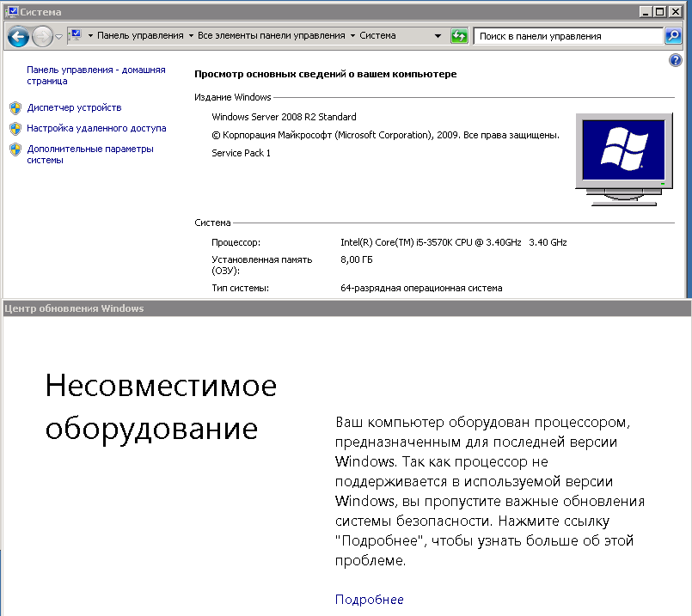Click the Подробнее link in Windows Update
Viewport: 692px width, 616px height.
[x=370, y=600]
